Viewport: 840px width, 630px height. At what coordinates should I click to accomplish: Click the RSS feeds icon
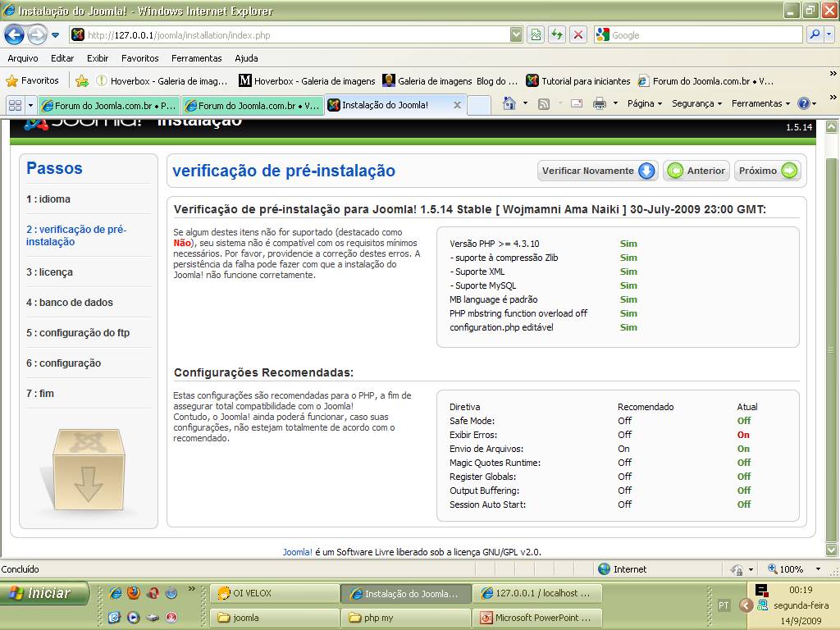click(543, 104)
